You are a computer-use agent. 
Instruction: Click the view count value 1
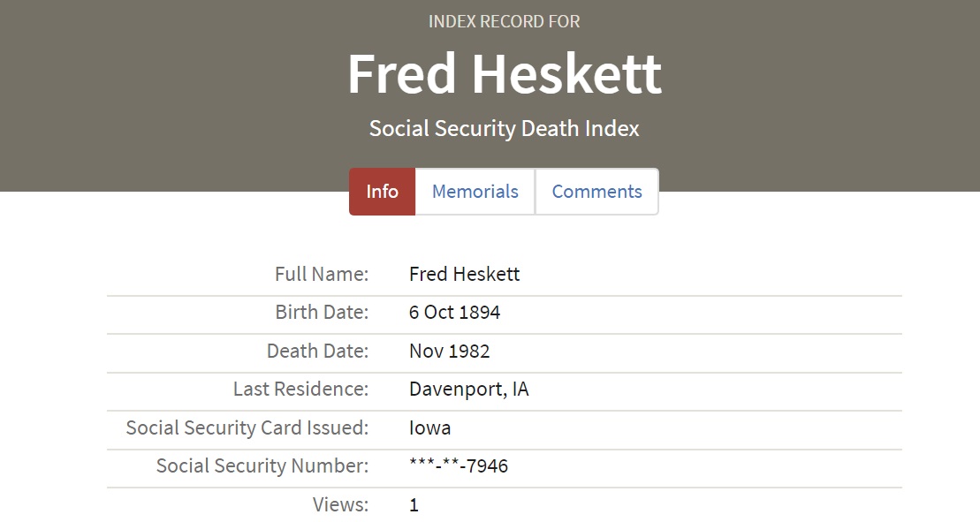[x=414, y=505]
